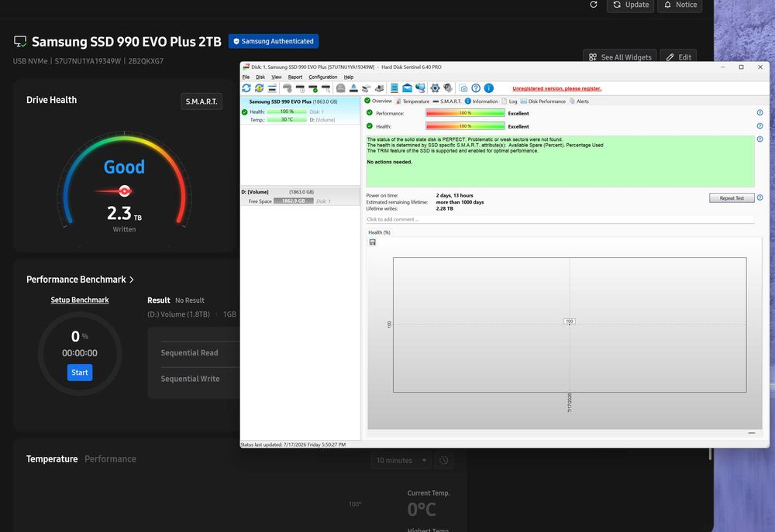Click the blue refresh icon in Hard Disk Sentinel toolbar
This screenshot has height=532, width=775.
(246, 88)
